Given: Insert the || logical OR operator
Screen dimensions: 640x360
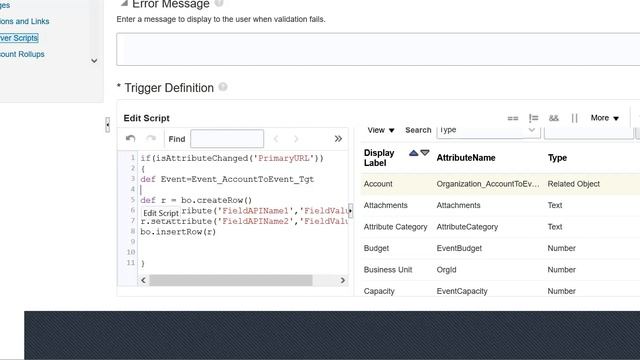Looking at the screenshot, I should [574, 118].
